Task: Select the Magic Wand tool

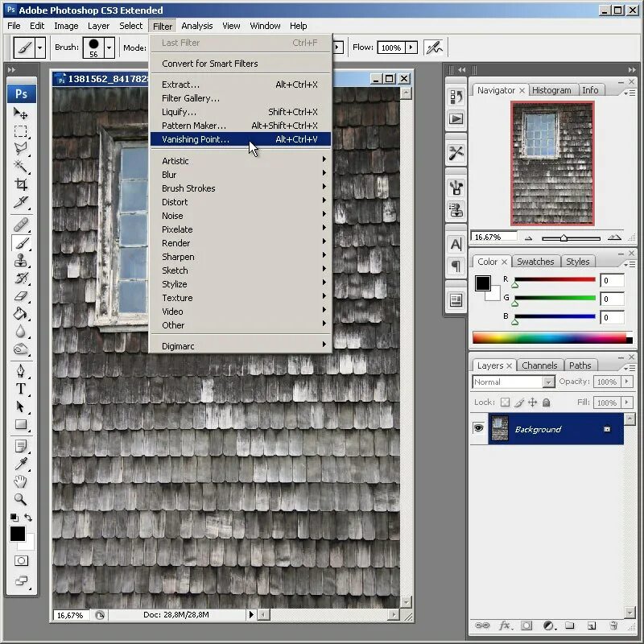Action: click(x=20, y=167)
